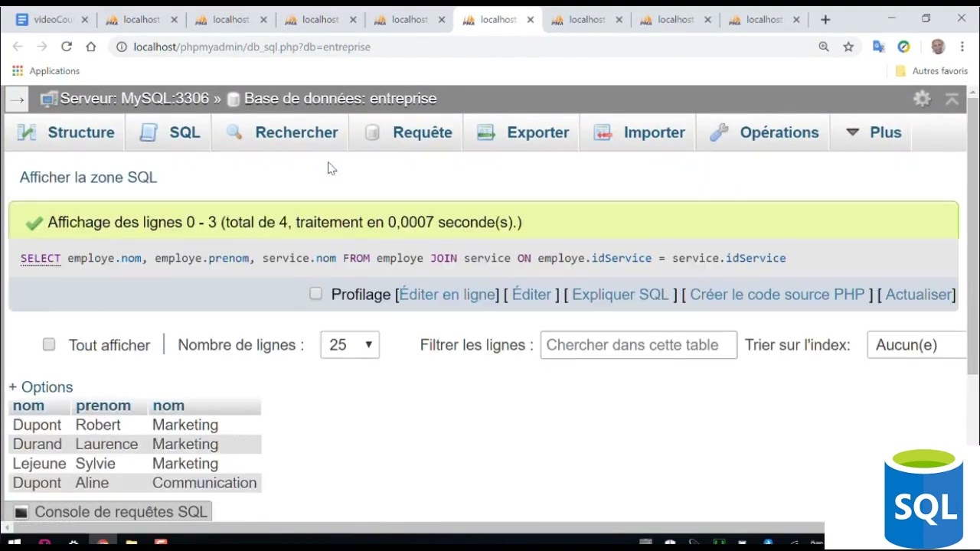The image size is (980, 551).
Task: Open the browser home page icon
Action: point(91,47)
